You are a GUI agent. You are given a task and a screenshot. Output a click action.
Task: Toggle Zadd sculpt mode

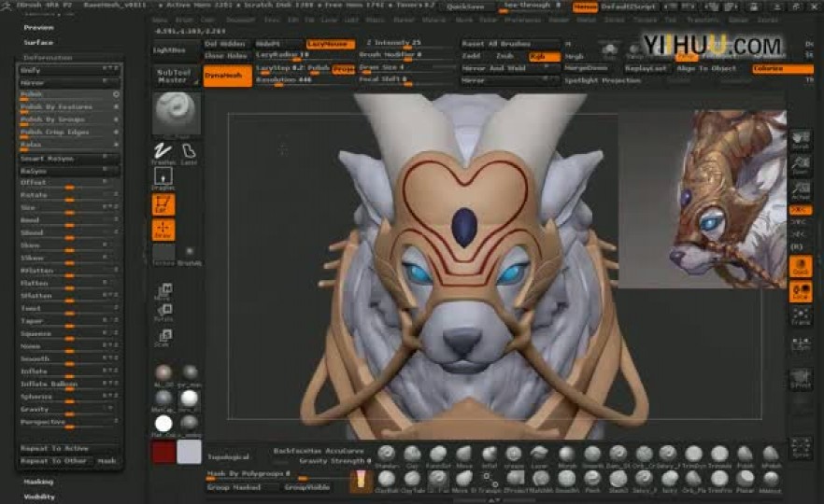[x=472, y=56]
